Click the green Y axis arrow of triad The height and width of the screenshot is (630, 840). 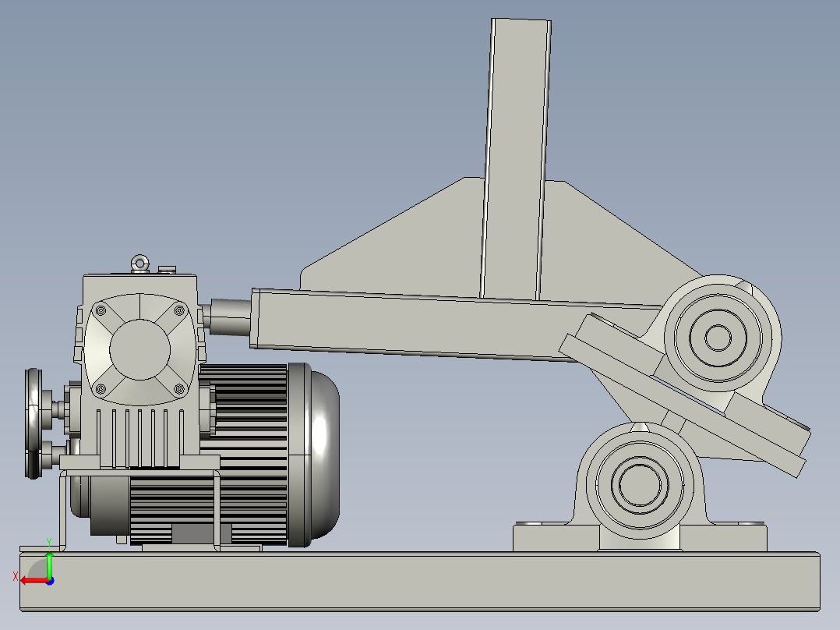[49, 565]
